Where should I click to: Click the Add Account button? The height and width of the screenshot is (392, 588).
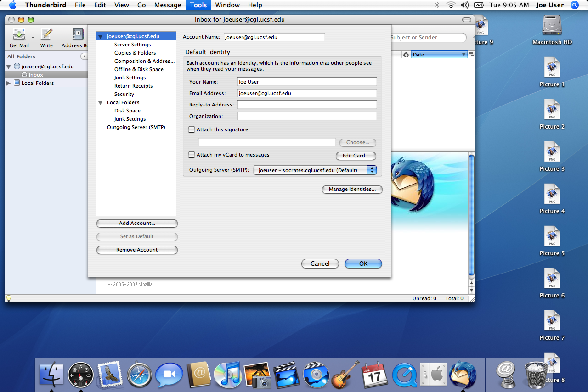(137, 224)
